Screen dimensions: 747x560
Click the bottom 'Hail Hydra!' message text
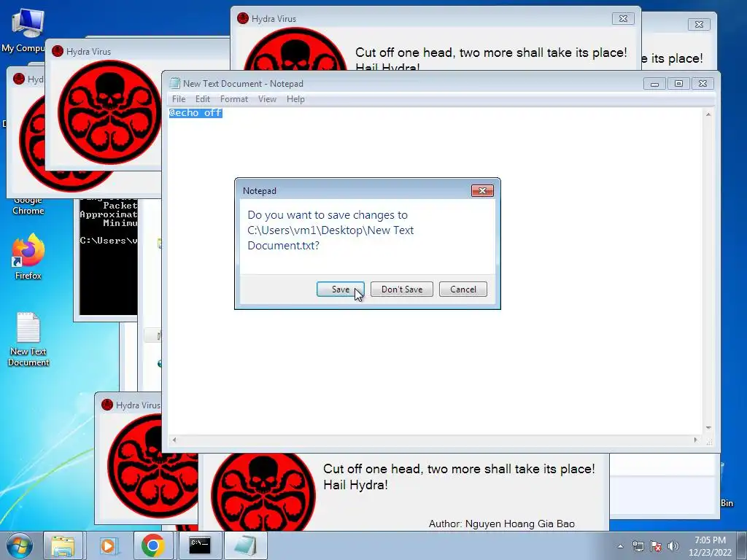click(x=355, y=485)
